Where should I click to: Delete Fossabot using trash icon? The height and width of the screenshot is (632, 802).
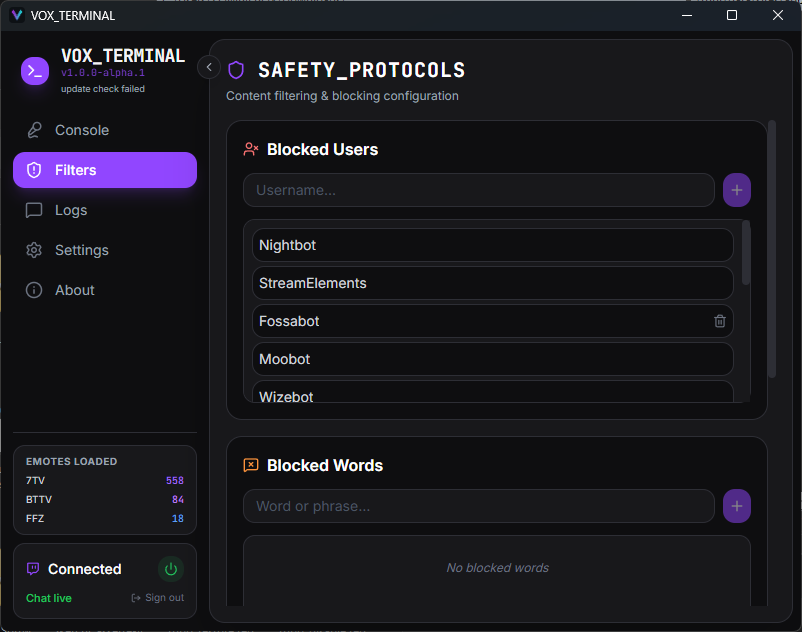720,321
